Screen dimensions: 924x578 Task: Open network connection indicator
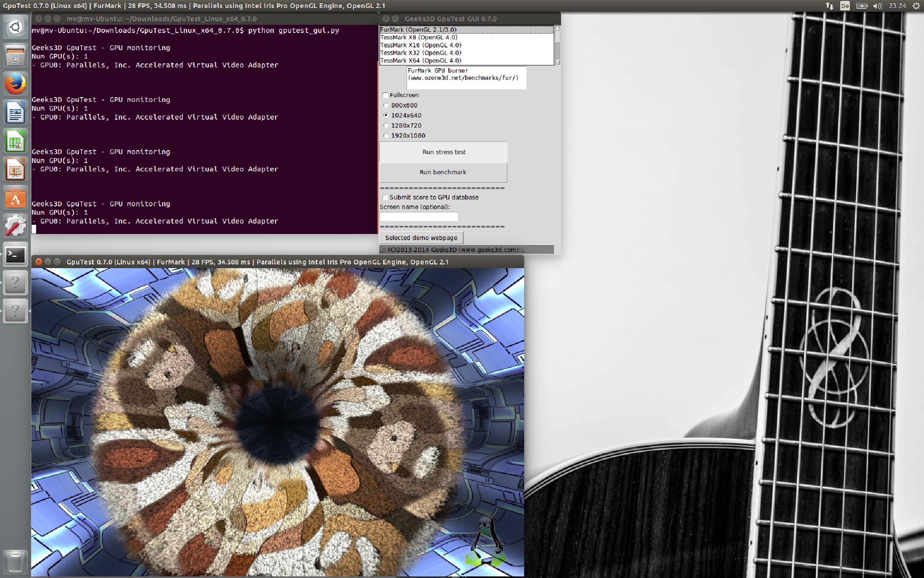[x=829, y=6]
